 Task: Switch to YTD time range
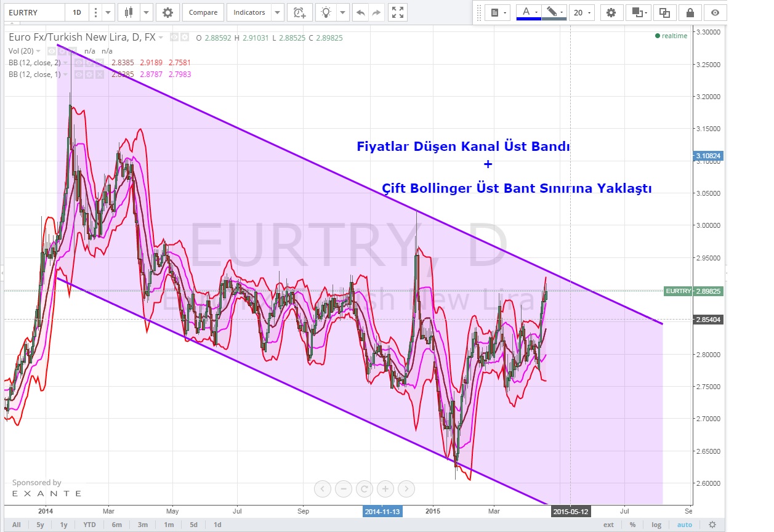tap(89, 525)
